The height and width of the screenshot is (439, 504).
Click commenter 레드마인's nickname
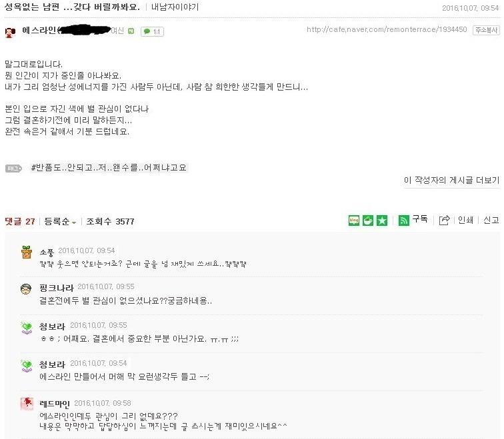[x=54, y=404]
